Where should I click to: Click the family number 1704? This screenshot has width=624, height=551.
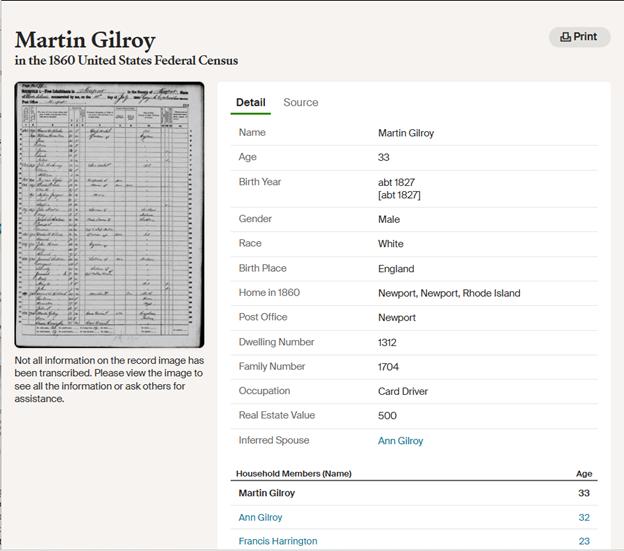(389, 367)
